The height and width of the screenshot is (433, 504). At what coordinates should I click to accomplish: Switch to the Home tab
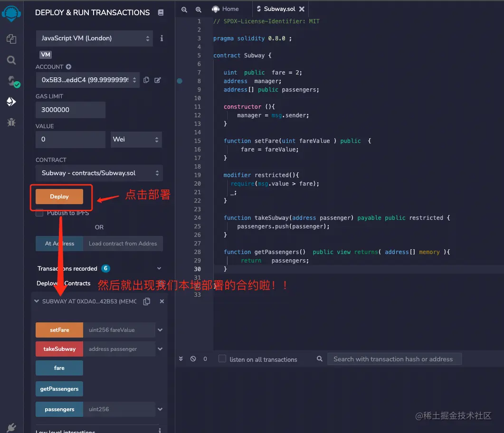[x=225, y=9]
